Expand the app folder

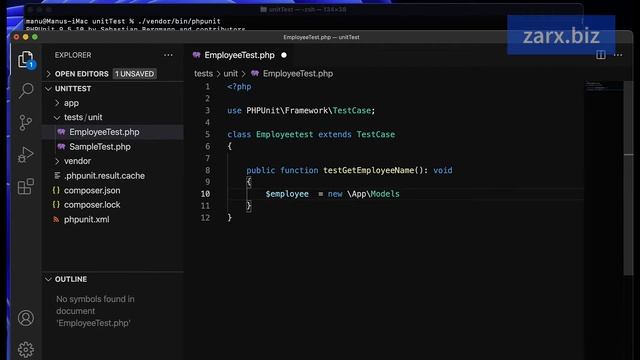[57, 103]
